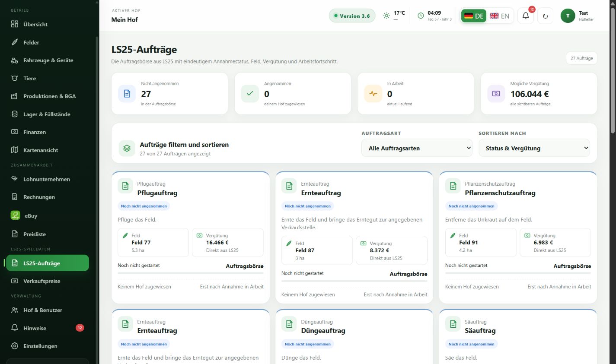The width and height of the screenshot is (616, 364).
Task: Click the 'Nicht angenommen' 27 stat card
Action: 169,93
